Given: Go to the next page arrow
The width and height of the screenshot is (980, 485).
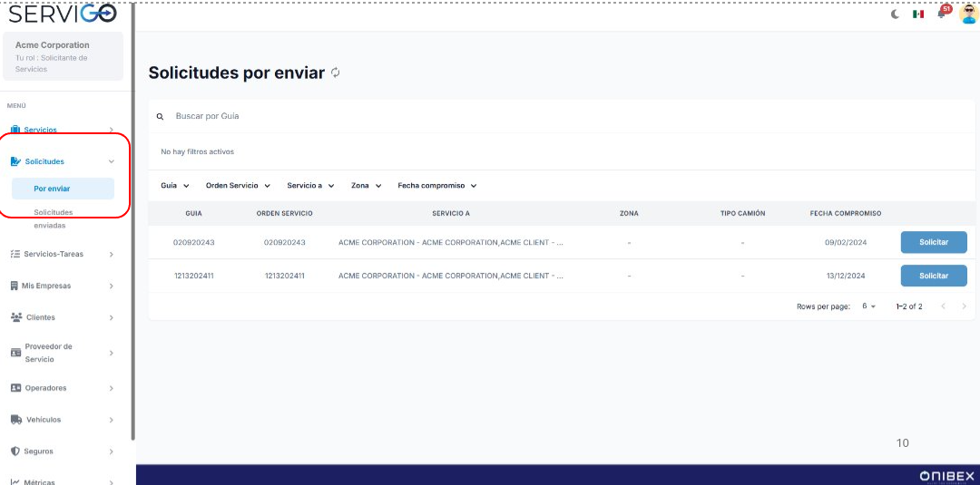Looking at the screenshot, I should coord(964,306).
